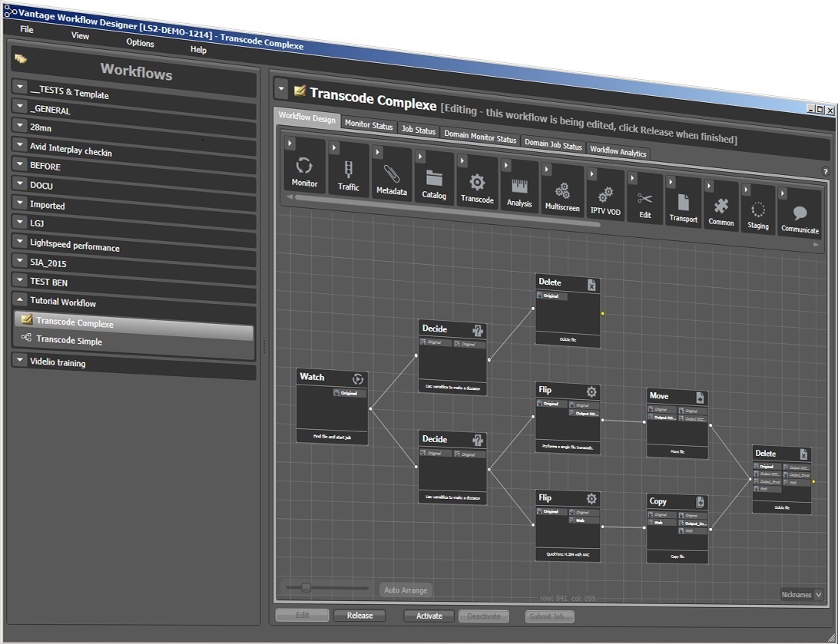Click the bottom Decide node's icon
This screenshot has height=644, width=838.
(x=477, y=441)
